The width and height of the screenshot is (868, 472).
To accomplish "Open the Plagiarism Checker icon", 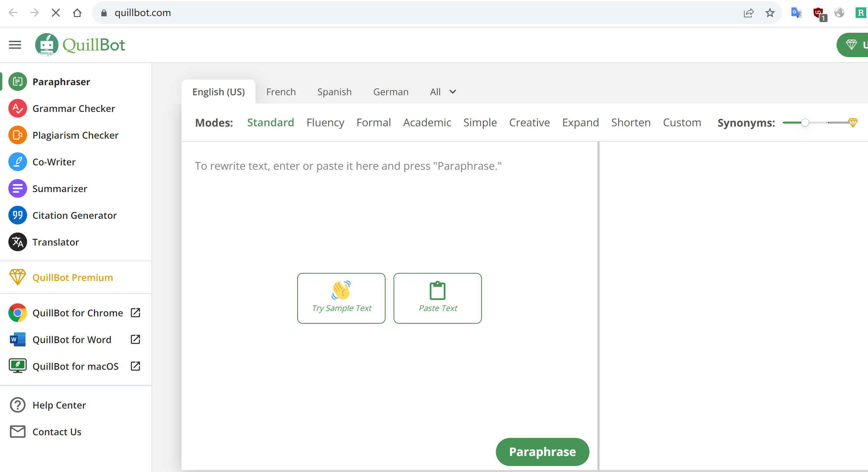I will click(17, 135).
